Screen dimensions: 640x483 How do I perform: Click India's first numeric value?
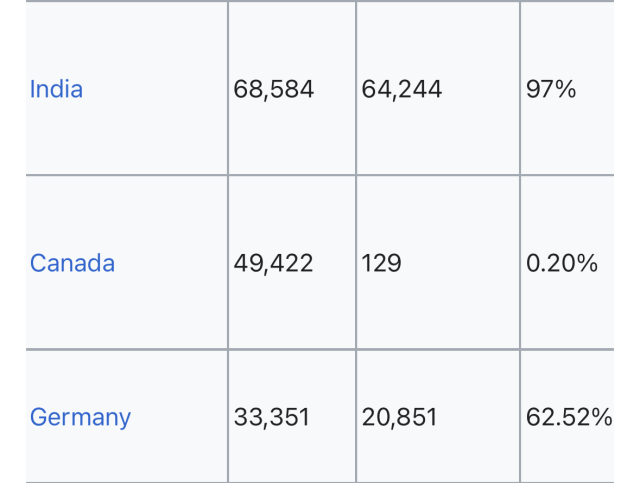pos(274,90)
